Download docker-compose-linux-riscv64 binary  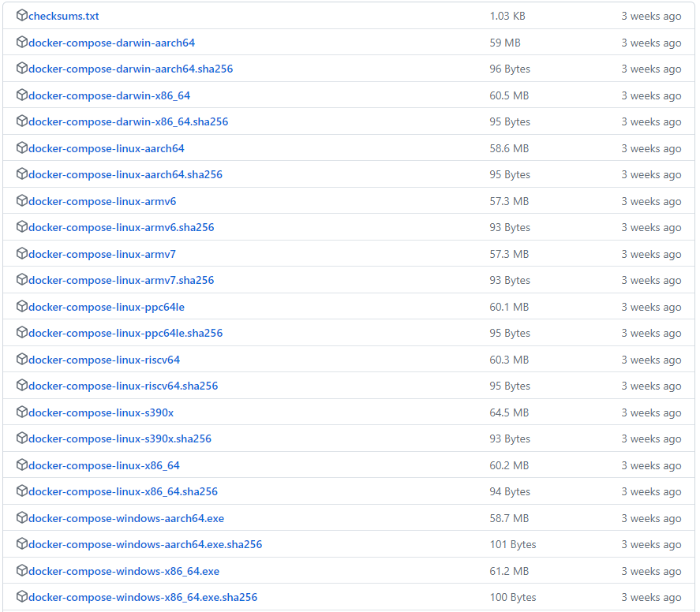point(103,360)
